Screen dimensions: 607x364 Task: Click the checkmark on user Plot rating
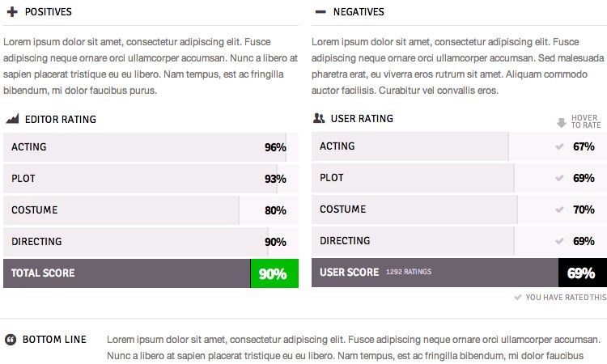(x=559, y=178)
